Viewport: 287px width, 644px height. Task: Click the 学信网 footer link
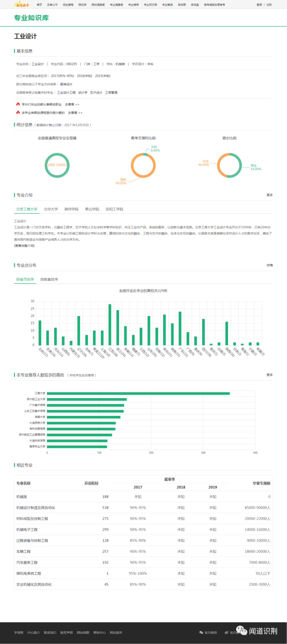19,633
